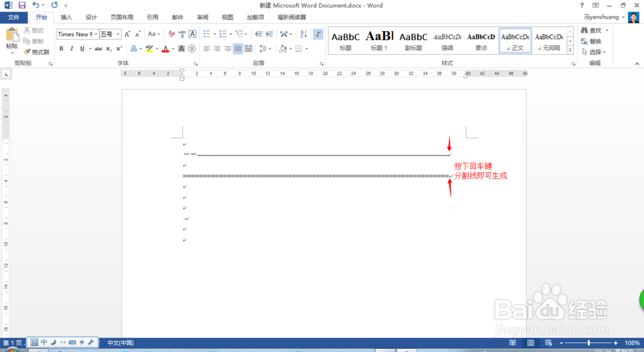Decrease the paragraph indent

(x=259, y=34)
